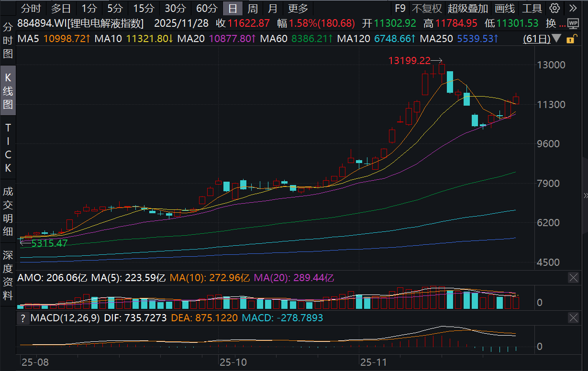588x371 pixels.
Task: Open the chart settings gear icon
Action: tap(555, 8)
